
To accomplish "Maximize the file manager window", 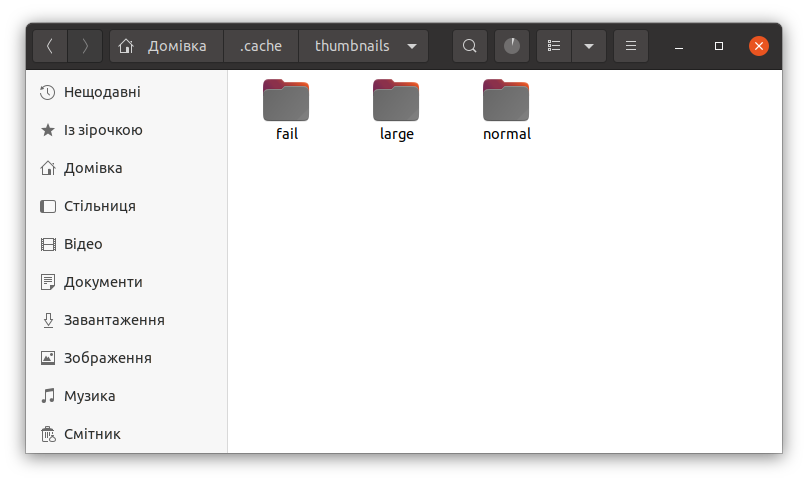I will point(719,46).
